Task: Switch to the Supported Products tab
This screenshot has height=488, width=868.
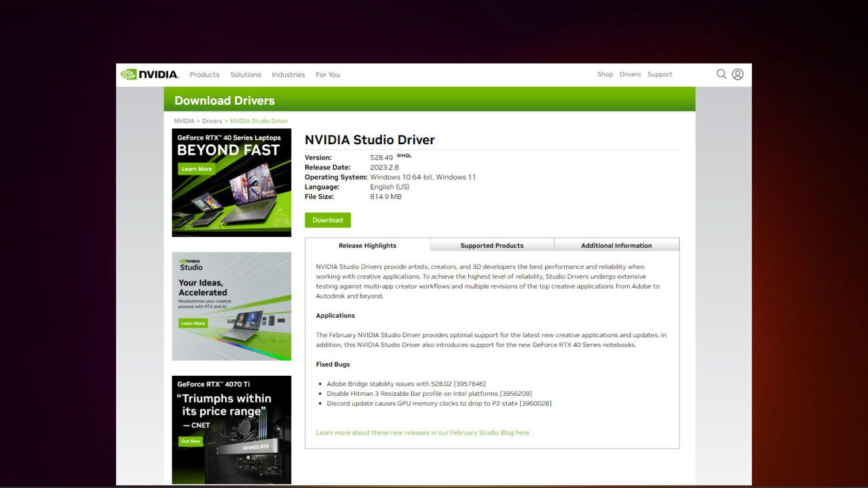Action: click(x=492, y=245)
